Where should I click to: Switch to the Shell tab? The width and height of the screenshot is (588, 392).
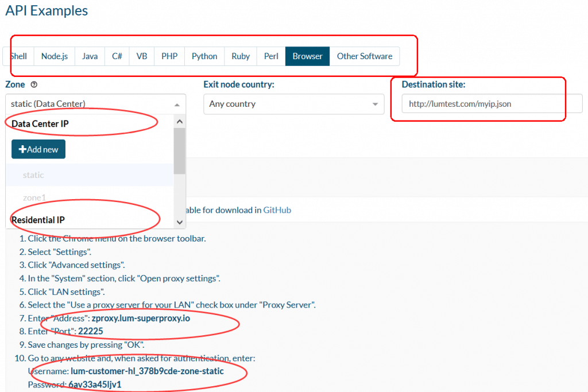pos(18,56)
